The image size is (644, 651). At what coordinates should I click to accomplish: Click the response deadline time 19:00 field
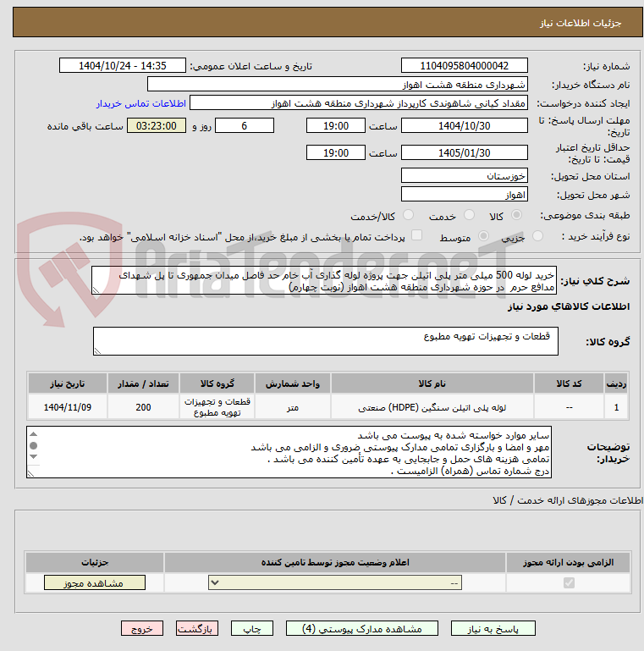tap(336, 126)
